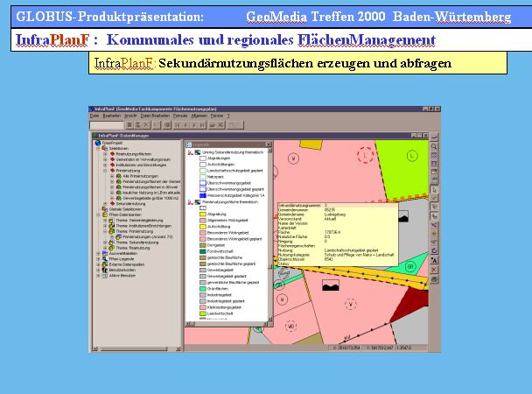Select the text label A tool
Viewport: 532px width, 394px height.
pos(434,260)
